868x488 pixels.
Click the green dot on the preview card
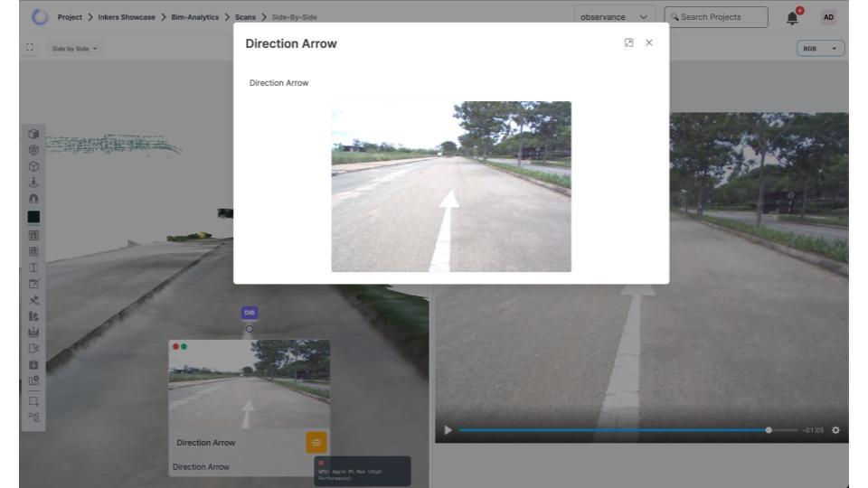coord(184,346)
